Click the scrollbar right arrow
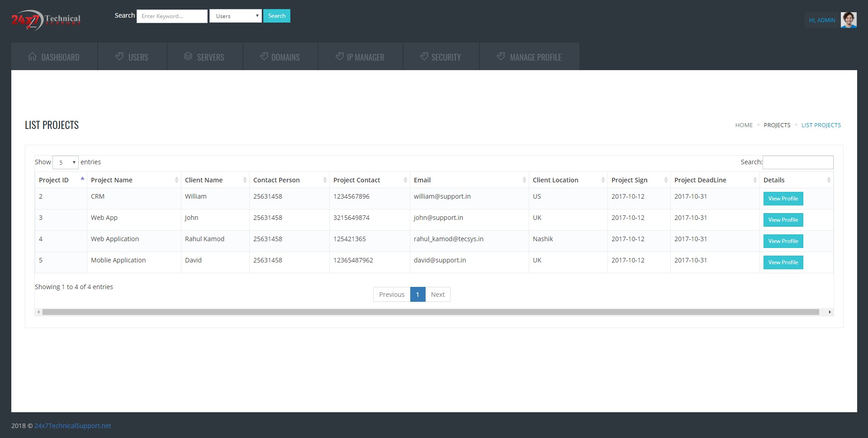Image resolution: width=868 pixels, height=438 pixels. 830,312
